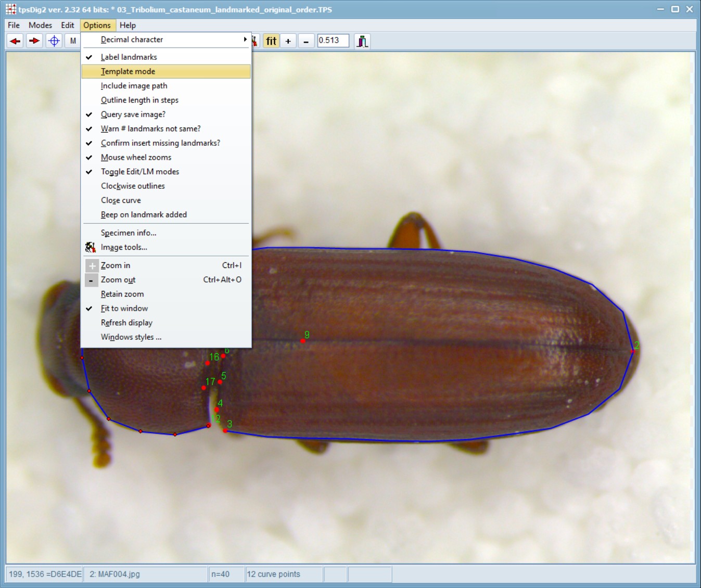Open the Modes menu

pos(40,25)
